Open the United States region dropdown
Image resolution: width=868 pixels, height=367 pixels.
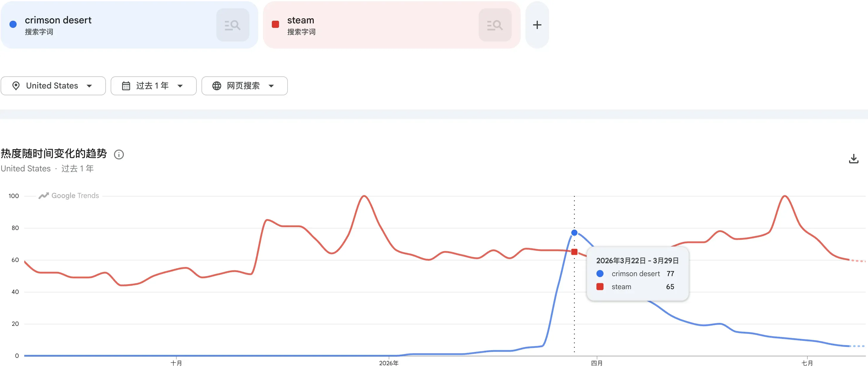[x=53, y=86]
